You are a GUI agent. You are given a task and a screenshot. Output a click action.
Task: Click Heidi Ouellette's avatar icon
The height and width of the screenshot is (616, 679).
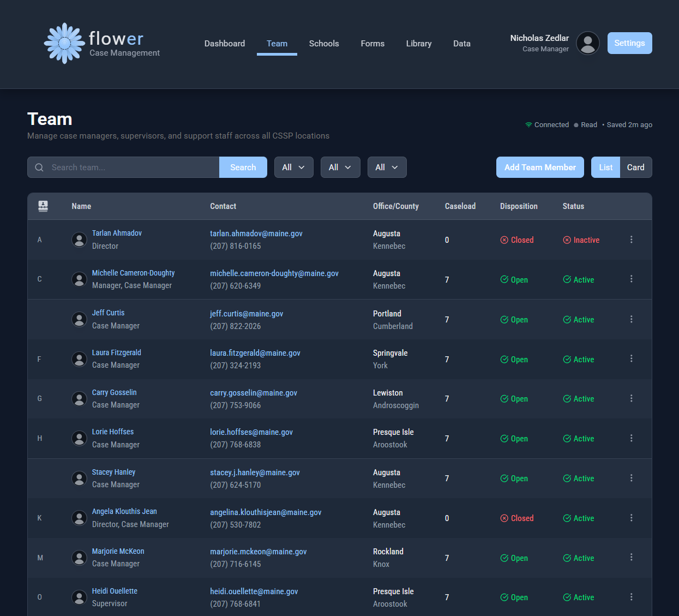(x=80, y=597)
